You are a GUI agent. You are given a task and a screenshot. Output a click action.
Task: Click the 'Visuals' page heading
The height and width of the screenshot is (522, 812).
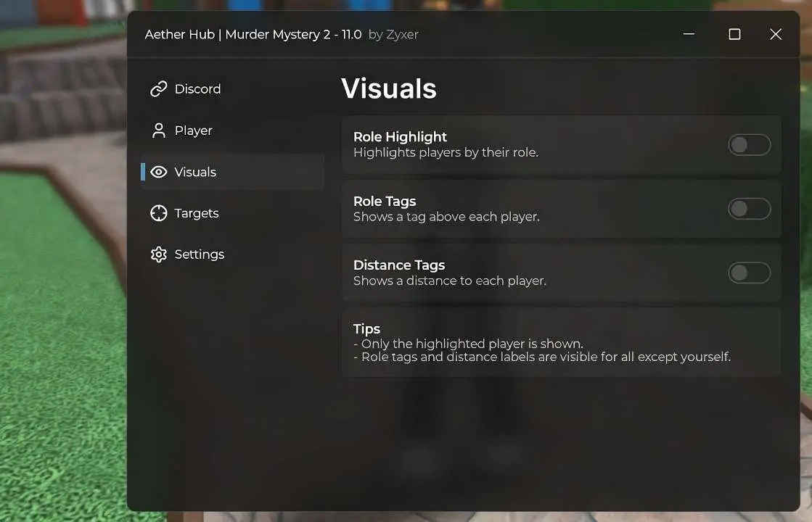389,88
